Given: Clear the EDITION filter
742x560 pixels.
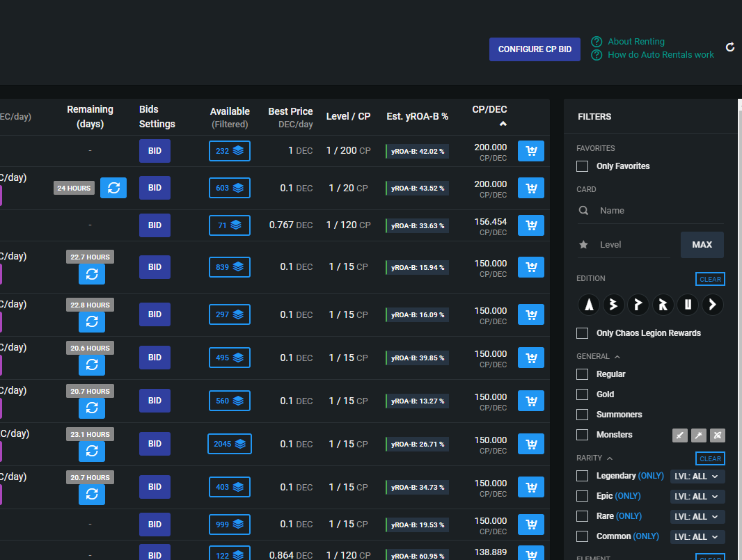Looking at the screenshot, I should (x=710, y=279).
